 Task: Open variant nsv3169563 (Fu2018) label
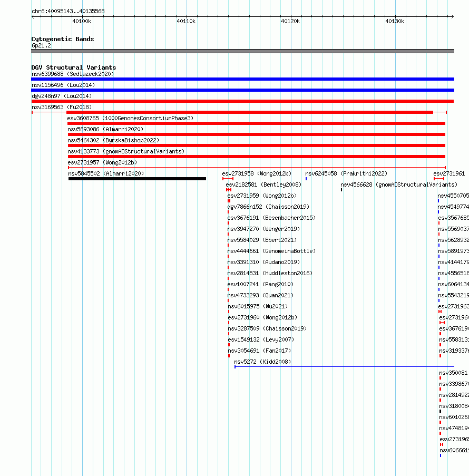[62, 107]
